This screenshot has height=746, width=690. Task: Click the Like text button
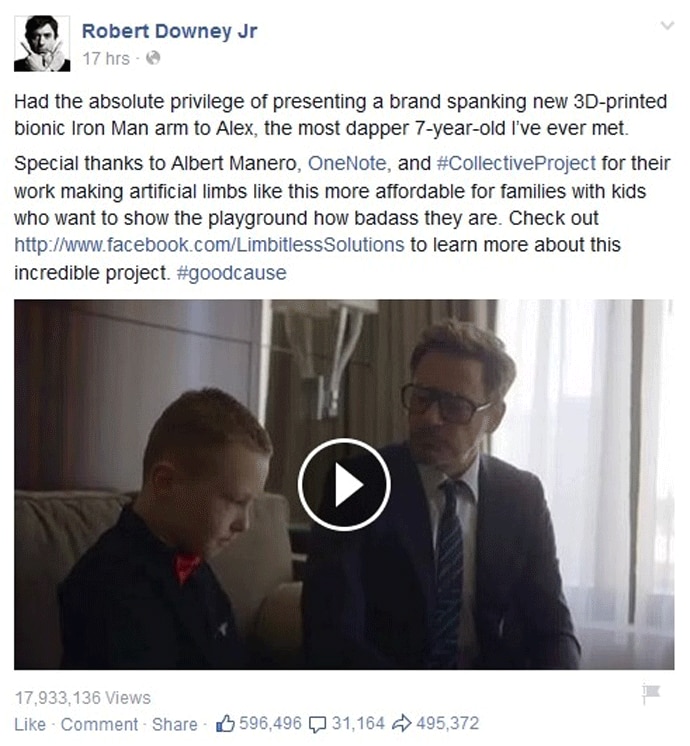coord(30,725)
